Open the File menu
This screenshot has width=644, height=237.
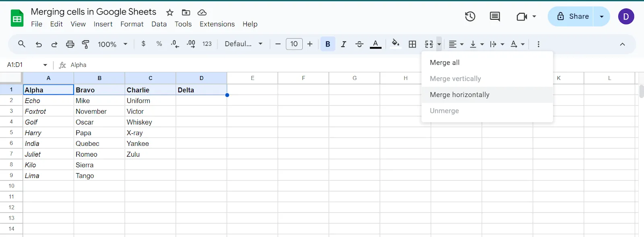point(37,24)
